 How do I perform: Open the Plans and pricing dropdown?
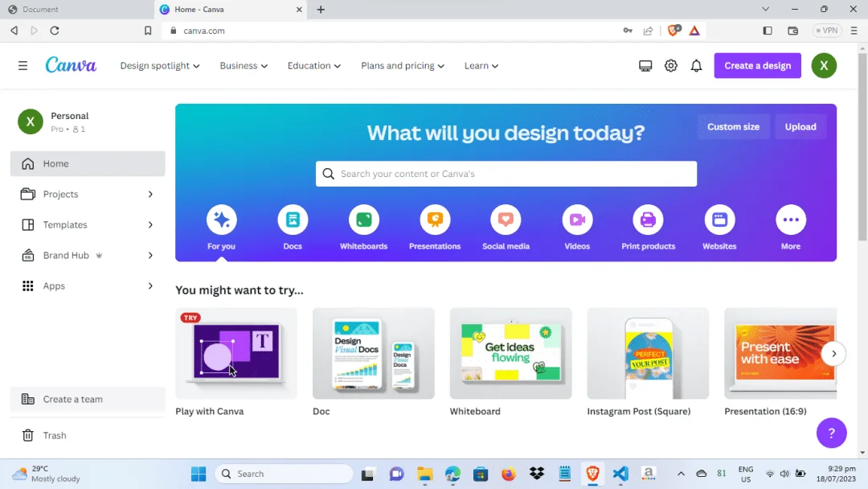[403, 65]
